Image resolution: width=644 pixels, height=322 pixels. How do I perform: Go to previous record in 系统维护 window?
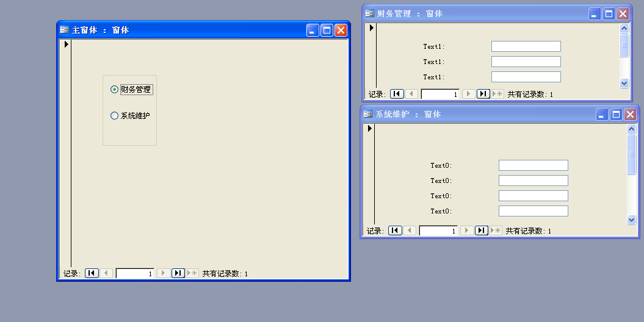point(410,231)
